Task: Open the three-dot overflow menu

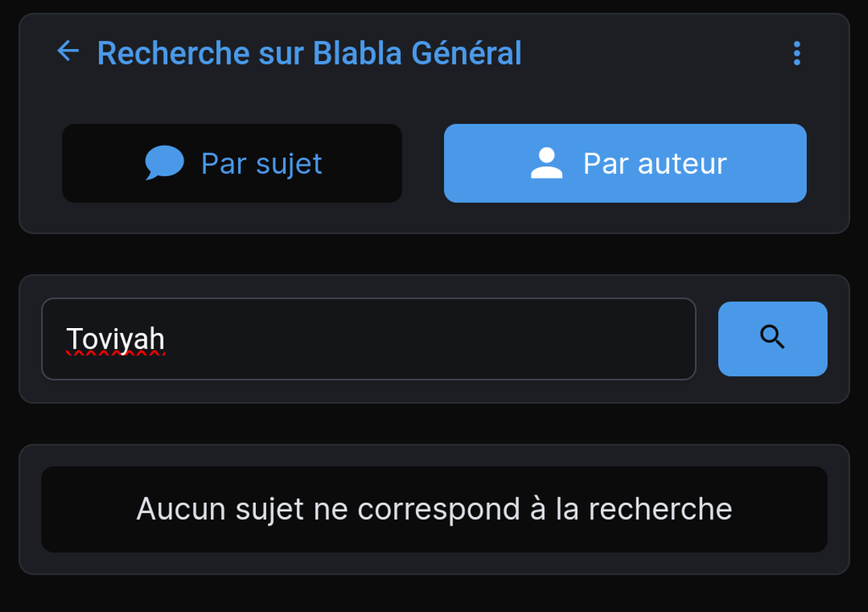Action: point(796,53)
